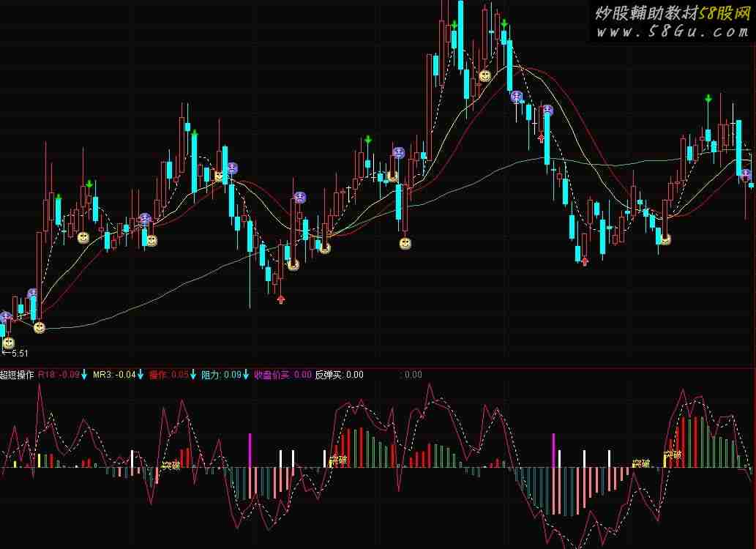
Task: Click the 阻力: 0.09 indicator value
Action: (x=221, y=374)
